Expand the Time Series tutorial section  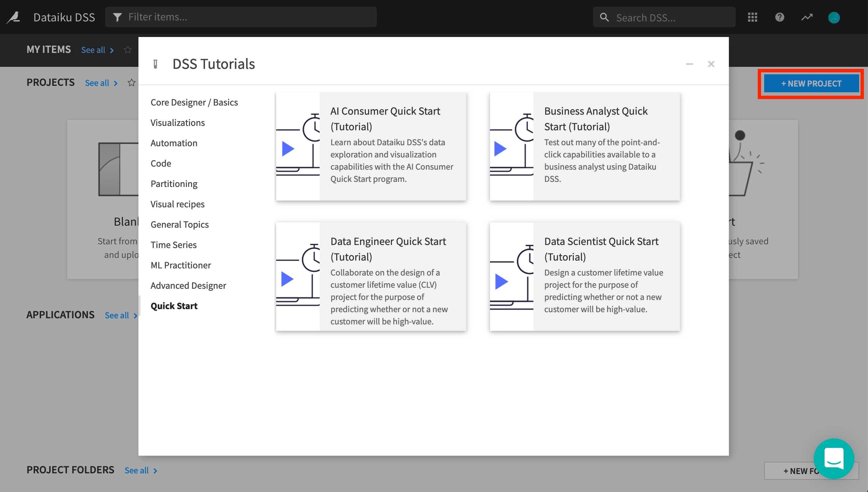click(173, 245)
